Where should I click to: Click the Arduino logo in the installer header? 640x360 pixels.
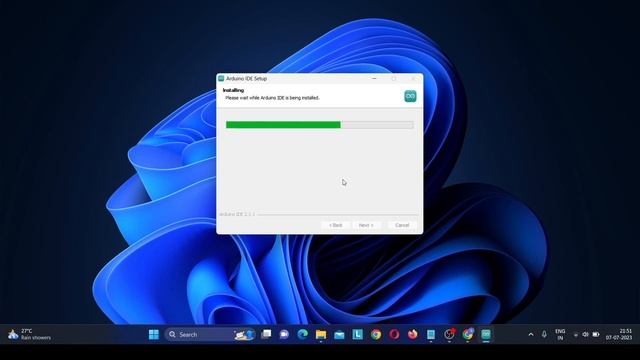[410, 96]
